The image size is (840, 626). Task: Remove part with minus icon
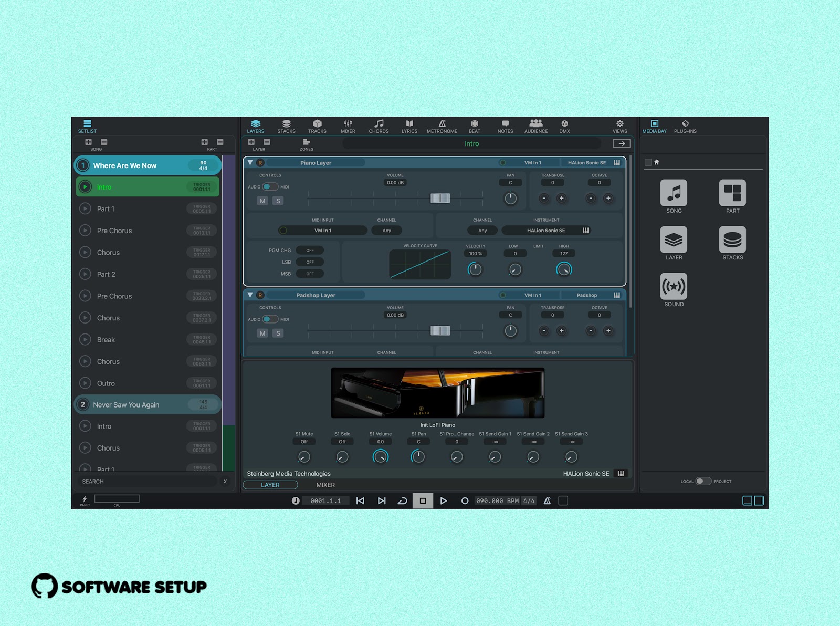point(220,142)
